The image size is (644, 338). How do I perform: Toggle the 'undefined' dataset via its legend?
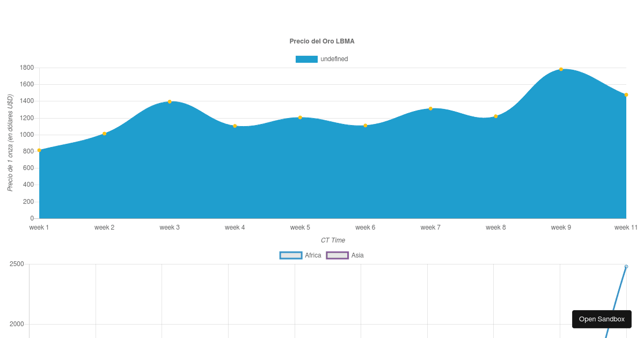pyautogui.click(x=322, y=59)
